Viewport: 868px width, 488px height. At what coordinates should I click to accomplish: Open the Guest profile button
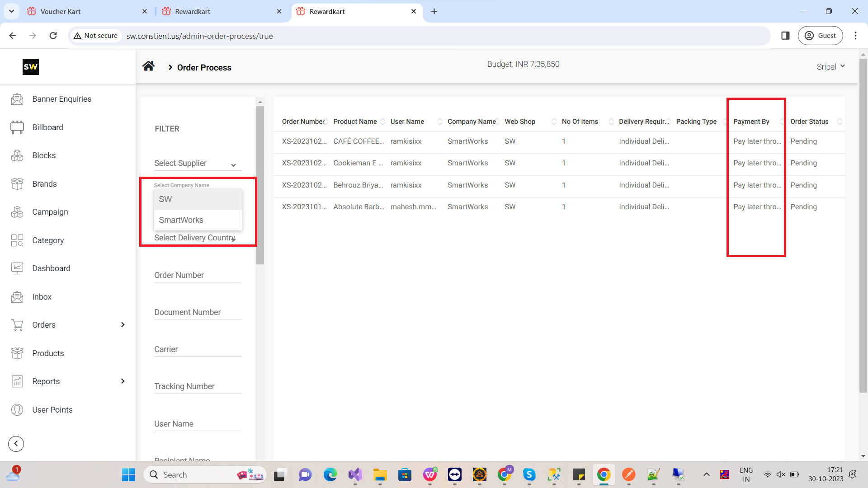tap(821, 36)
